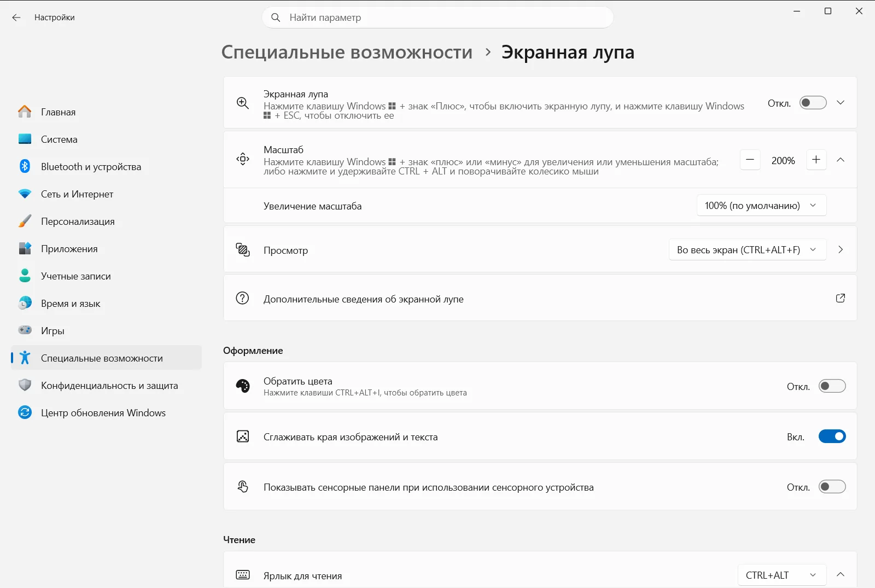Collapse the Масштаб section chevron
This screenshot has width=875, height=588.
pyautogui.click(x=841, y=160)
